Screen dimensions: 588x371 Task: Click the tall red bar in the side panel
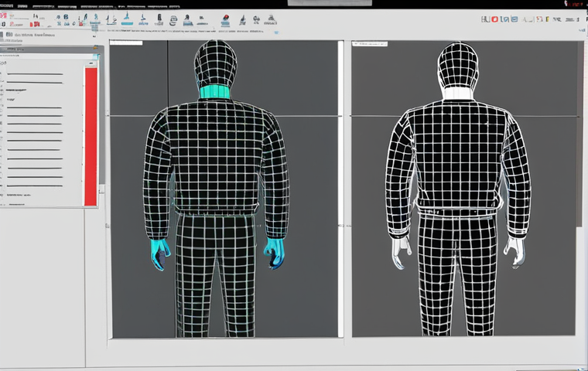(x=91, y=136)
